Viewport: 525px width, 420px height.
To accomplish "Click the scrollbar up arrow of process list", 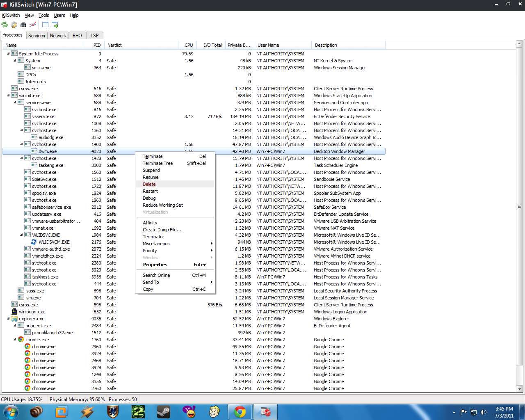I will [519, 43].
